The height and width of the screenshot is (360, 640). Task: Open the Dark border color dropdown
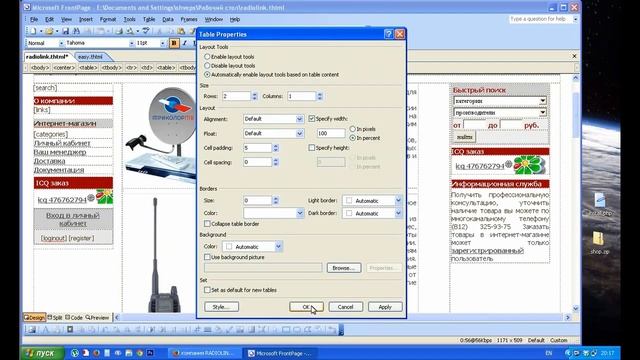tap(398, 213)
